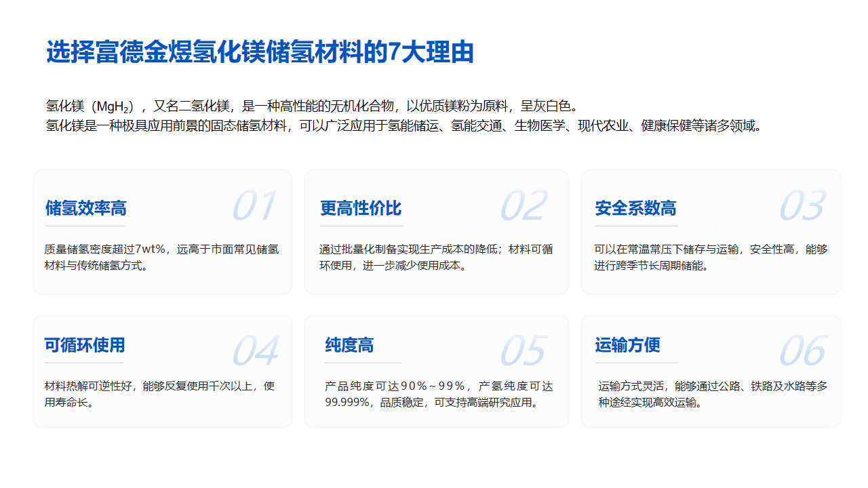Image resolution: width=868 pixels, height=488 pixels.
Task: Select the 运输方便 card heading
Action: pos(627,345)
